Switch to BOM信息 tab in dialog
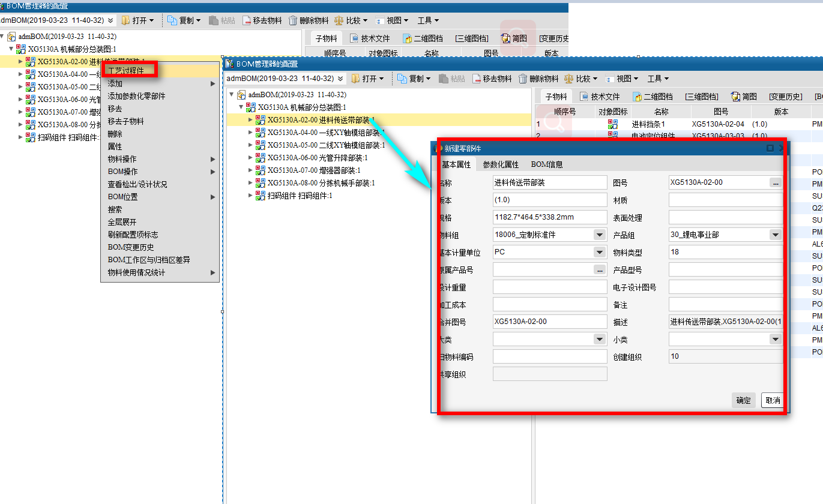This screenshot has height=504, width=823. 547,164
